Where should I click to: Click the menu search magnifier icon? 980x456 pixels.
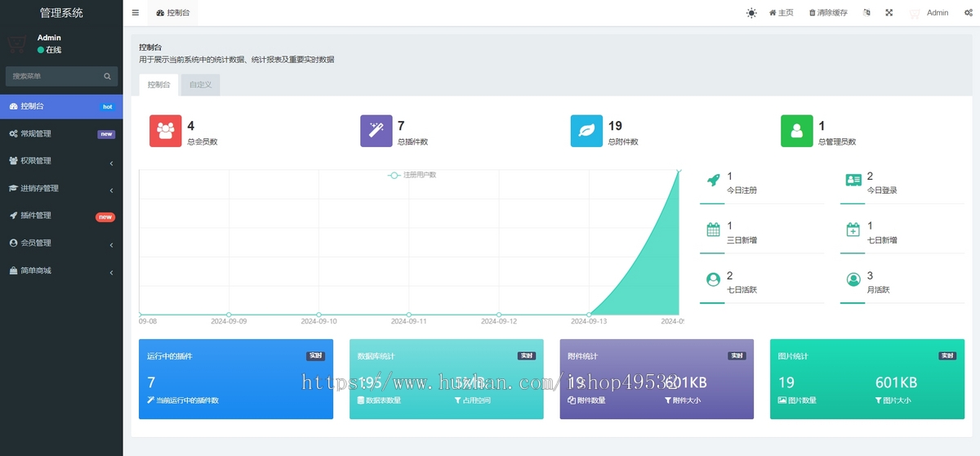(107, 76)
